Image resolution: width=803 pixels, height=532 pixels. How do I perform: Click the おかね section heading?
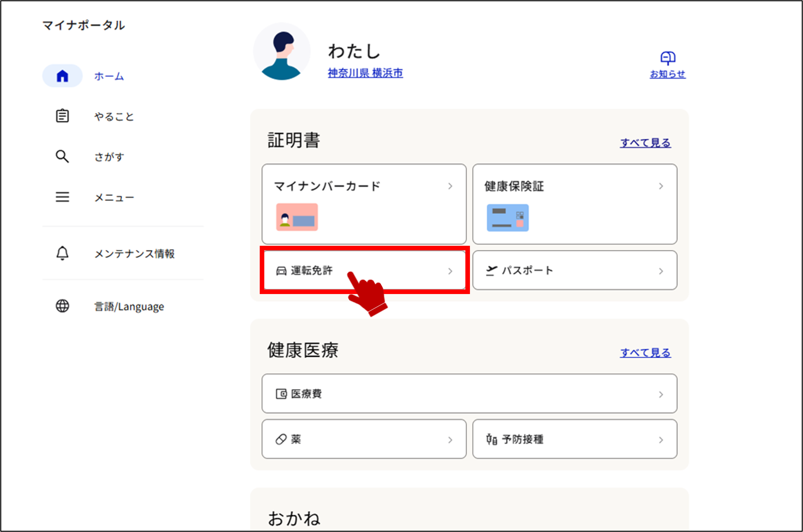[294, 519]
